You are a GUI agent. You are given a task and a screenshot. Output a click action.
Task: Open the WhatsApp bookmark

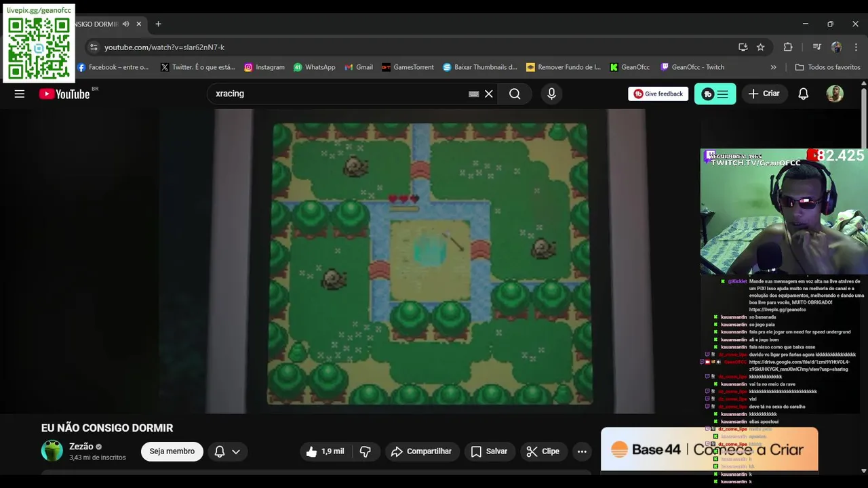point(314,67)
